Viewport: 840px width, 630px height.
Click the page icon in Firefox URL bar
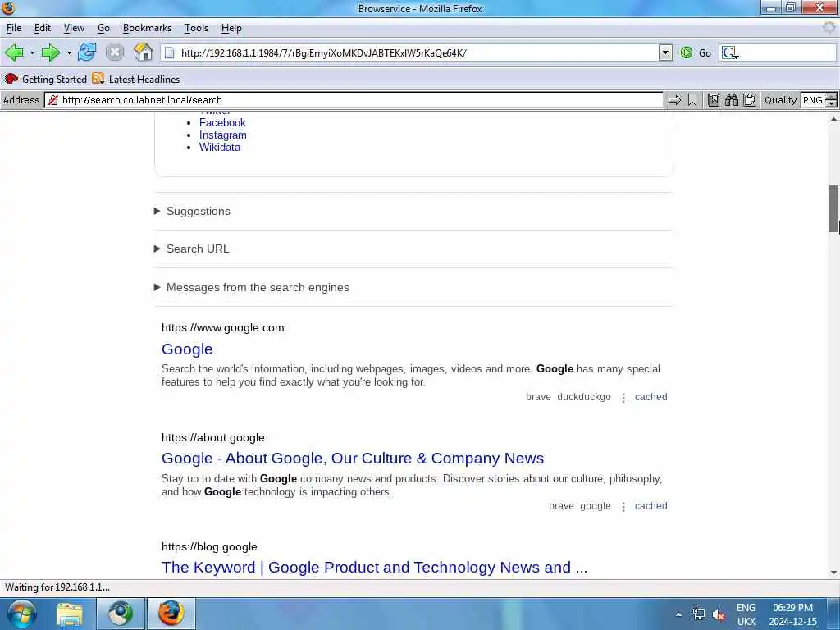pos(169,53)
